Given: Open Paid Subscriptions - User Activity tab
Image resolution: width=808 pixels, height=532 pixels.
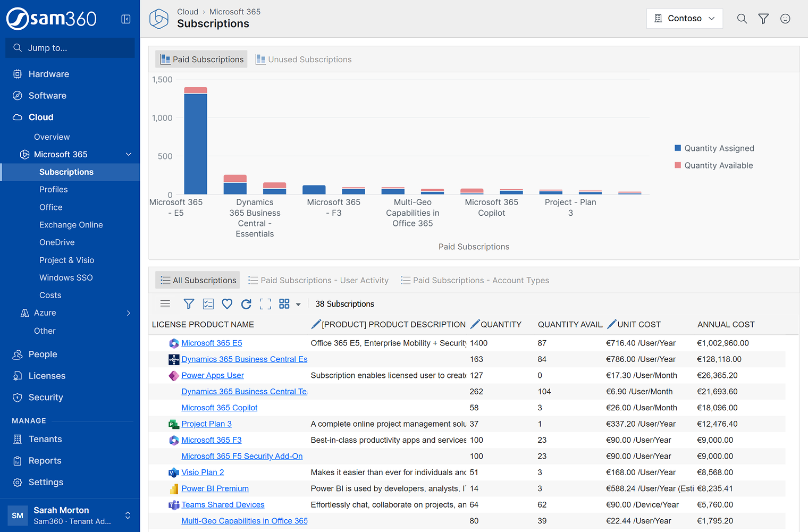Looking at the screenshot, I should pos(318,281).
